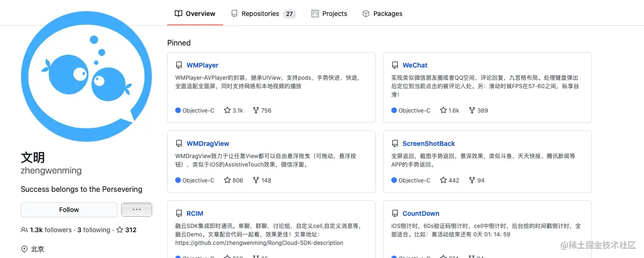The width and height of the screenshot is (644, 258).
Task: Open the three-dots more options menu
Action: 137,210
